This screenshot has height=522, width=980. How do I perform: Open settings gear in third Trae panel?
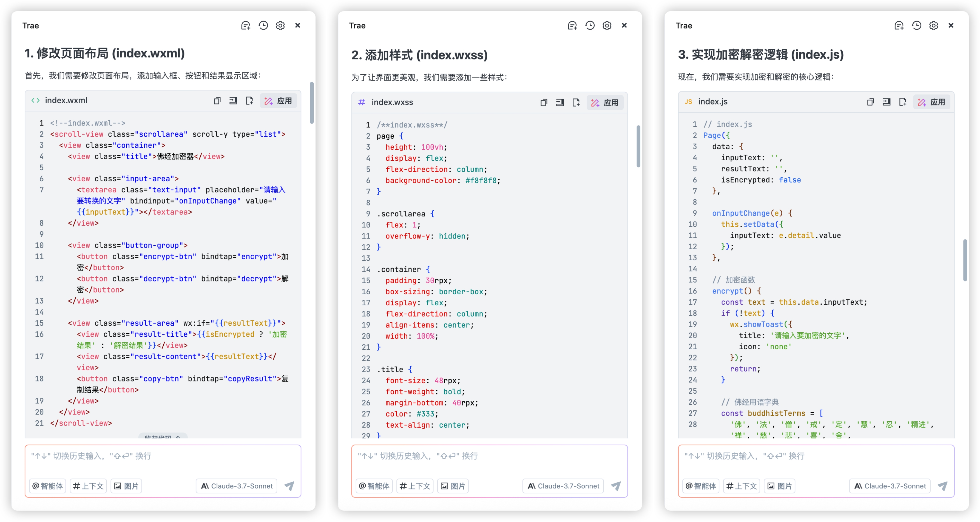click(x=933, y=25)
